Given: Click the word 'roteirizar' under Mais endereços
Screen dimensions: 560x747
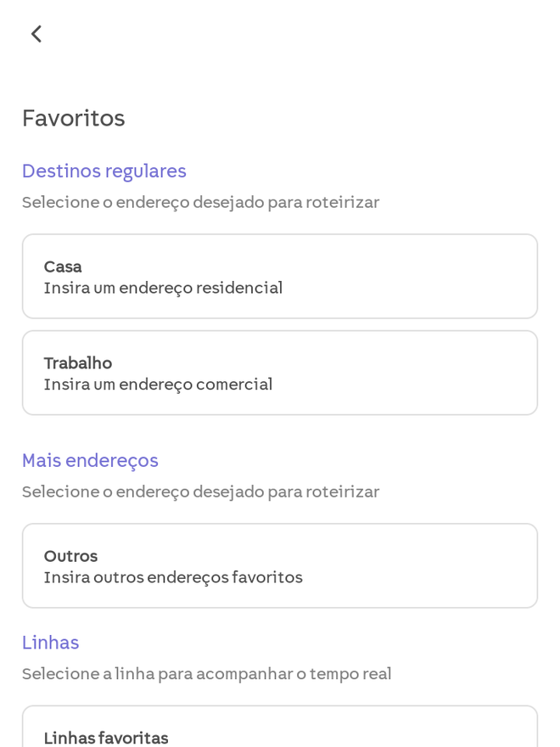Looking at the screenshot, I should [343, 491].
